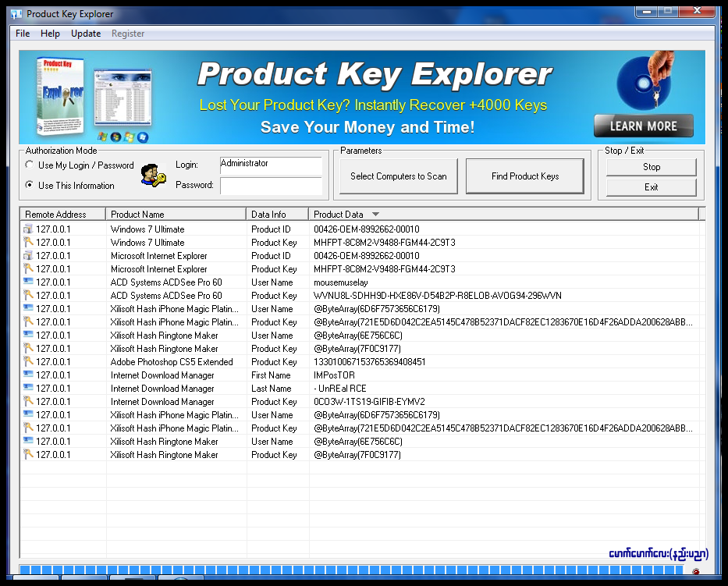Click icon of Internet Download Manager Last Name row
This screenshot has width=728, height=586.
tap(28, 388)
